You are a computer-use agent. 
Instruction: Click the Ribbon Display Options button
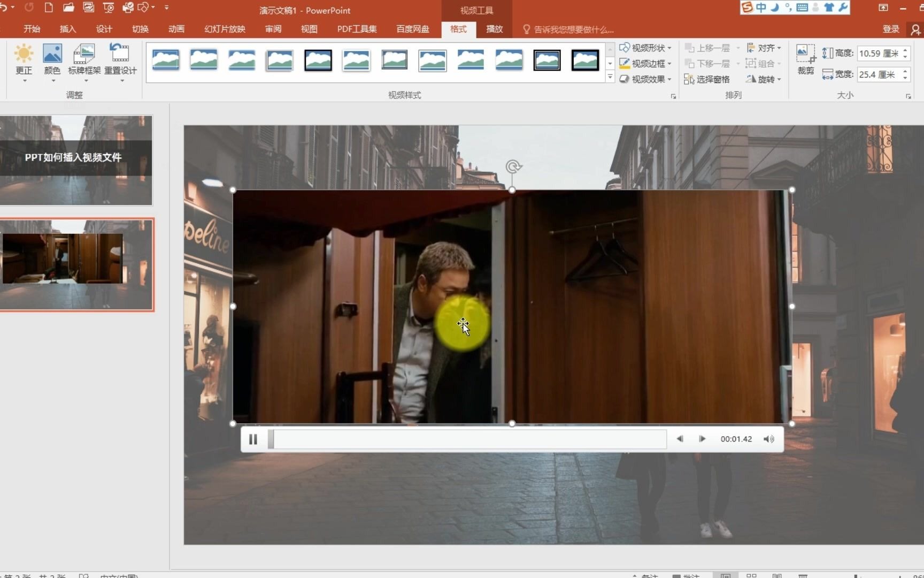coord(883,7)
